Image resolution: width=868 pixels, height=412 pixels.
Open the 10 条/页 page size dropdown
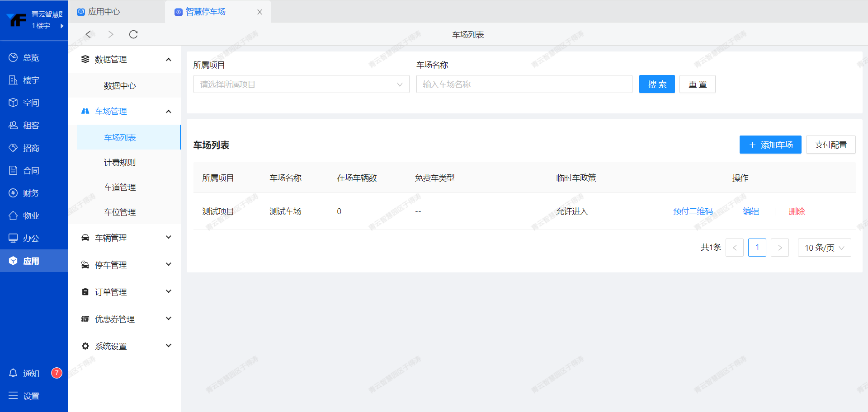pyautogui.click(x=824, y=248)
